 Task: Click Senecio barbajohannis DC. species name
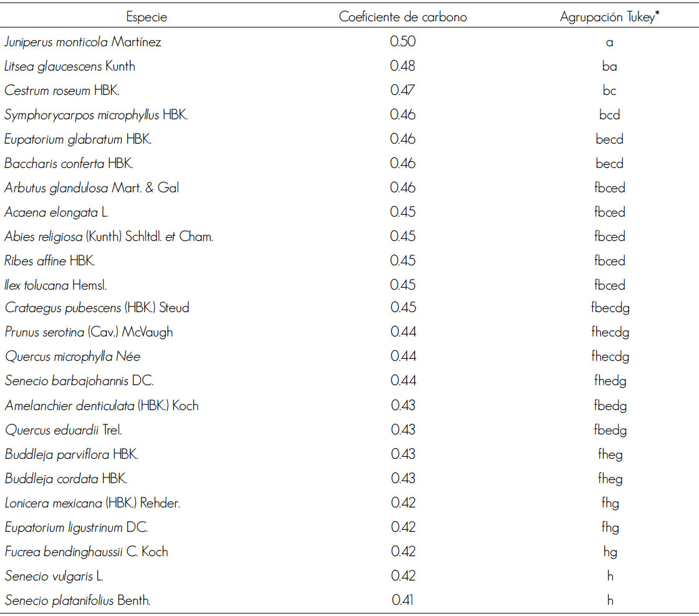click(79, 381)
